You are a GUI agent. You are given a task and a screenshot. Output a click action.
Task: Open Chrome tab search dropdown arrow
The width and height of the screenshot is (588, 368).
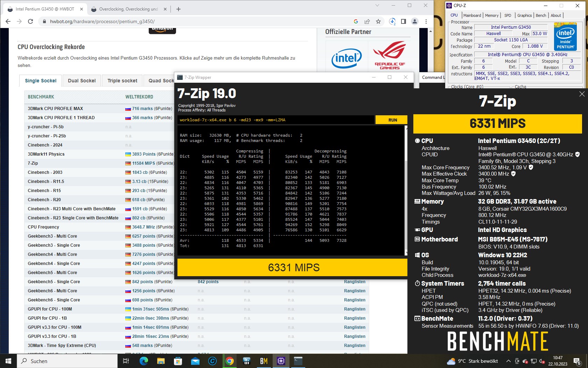tap(377, 5)
